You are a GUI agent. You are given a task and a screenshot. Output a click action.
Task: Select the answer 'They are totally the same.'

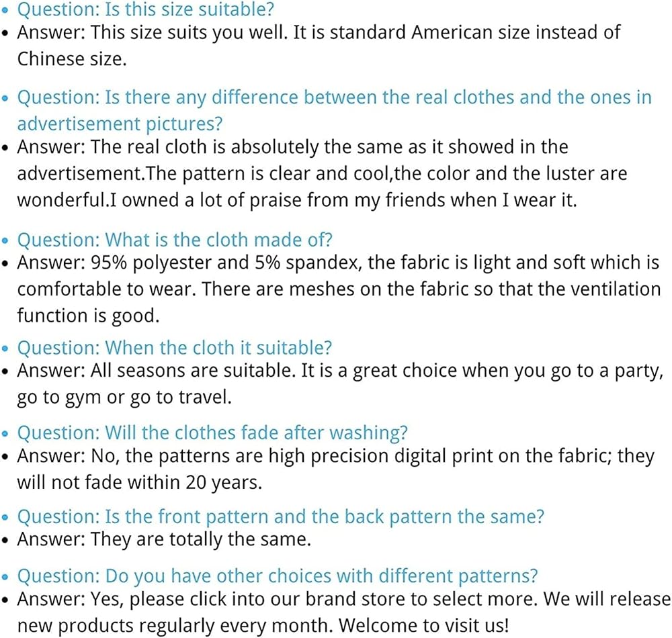click(x=165, y=539)
